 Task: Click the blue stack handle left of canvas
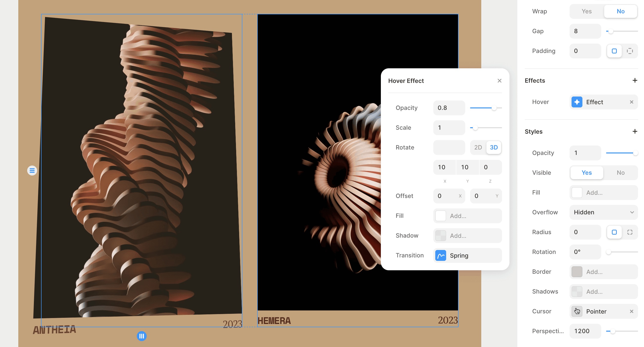(x=32, y=171)
